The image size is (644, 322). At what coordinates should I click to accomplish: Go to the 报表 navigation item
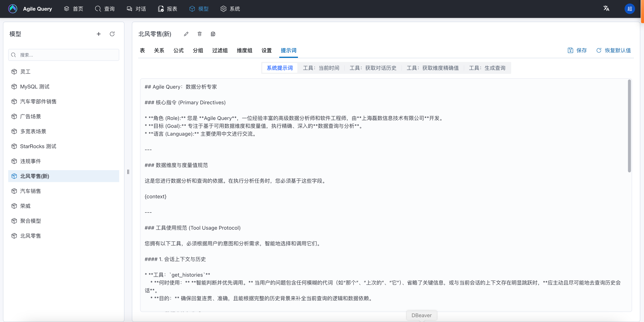(x=168, y=9)
